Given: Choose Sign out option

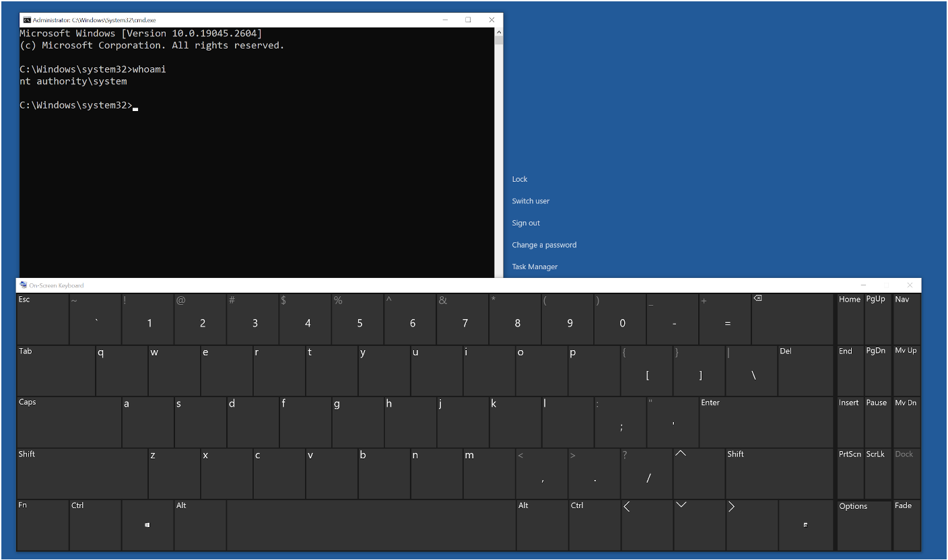Looking at the screenshot, I should pyautogui.click(x=526, y=223).
